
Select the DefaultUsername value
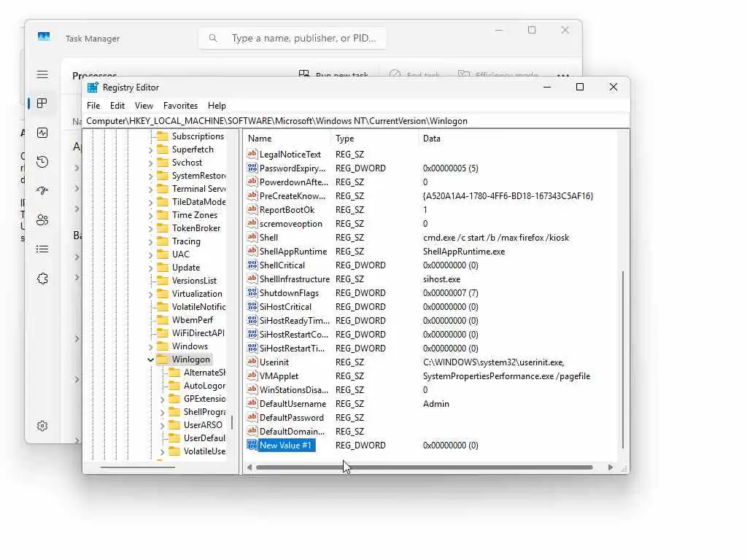293,404
